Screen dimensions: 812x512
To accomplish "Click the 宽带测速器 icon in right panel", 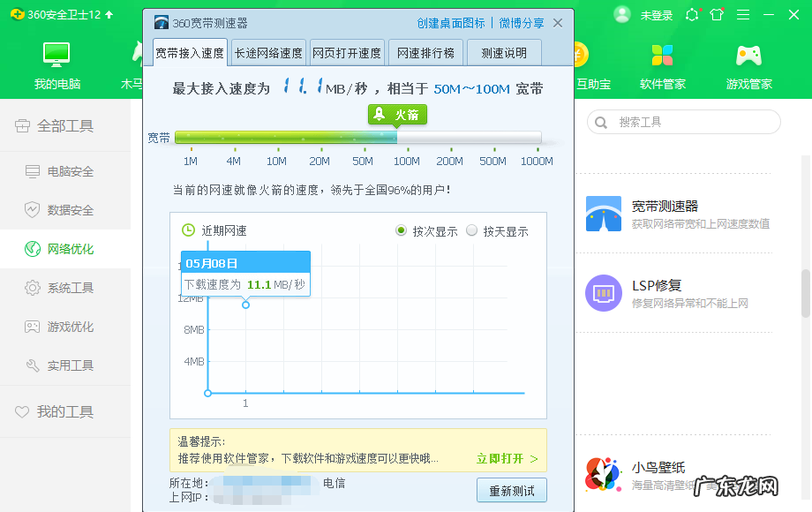I will click(603, 215).
